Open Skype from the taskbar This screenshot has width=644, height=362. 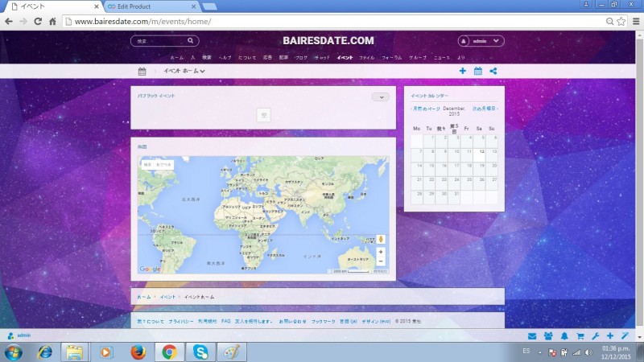click(x=200, y=352)
